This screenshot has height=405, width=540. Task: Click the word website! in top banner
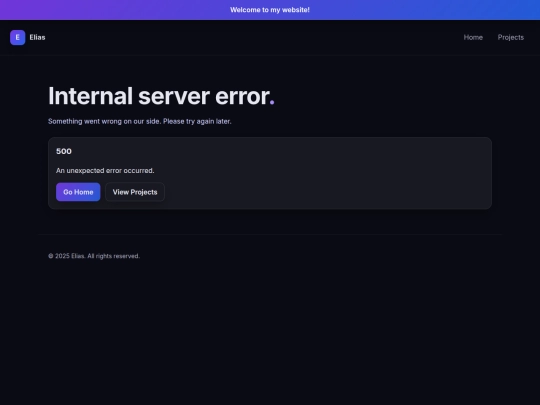coord(296,10)
